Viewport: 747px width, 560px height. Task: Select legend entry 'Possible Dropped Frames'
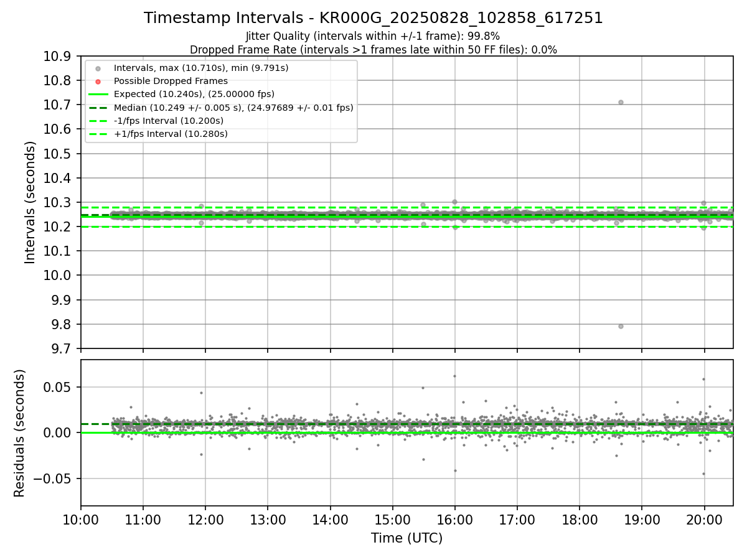(171, 81)
